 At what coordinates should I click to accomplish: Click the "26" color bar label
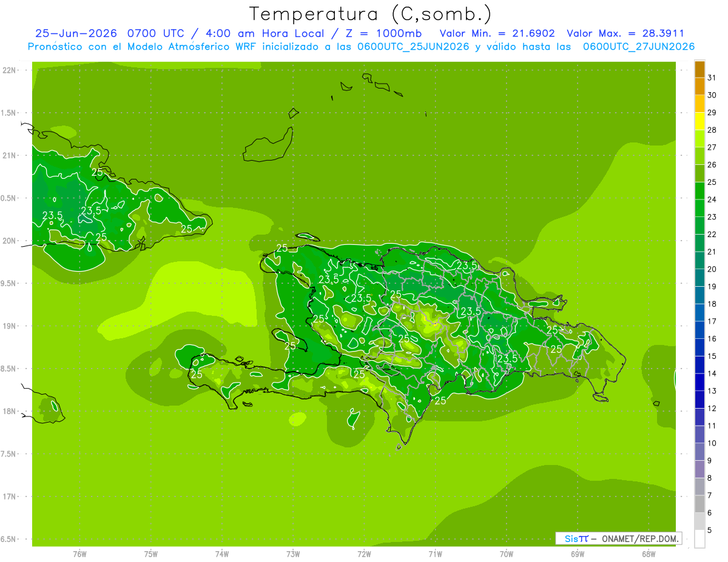[712, 165]
